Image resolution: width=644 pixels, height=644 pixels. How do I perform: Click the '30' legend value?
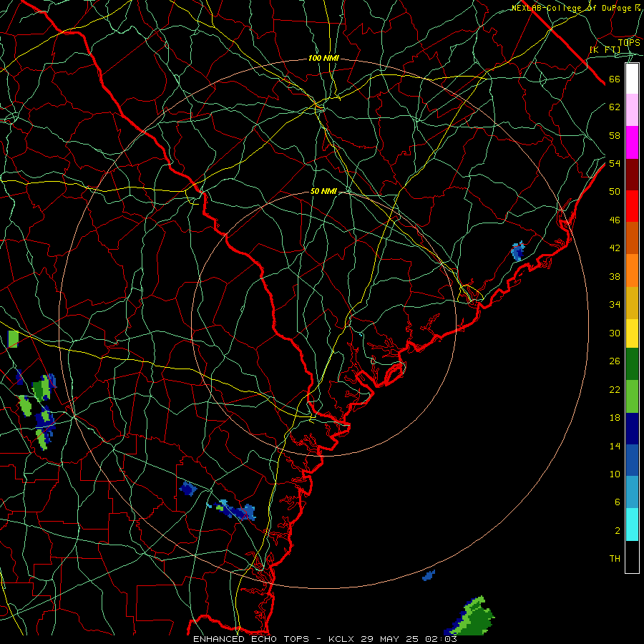(x=615, y=333)
